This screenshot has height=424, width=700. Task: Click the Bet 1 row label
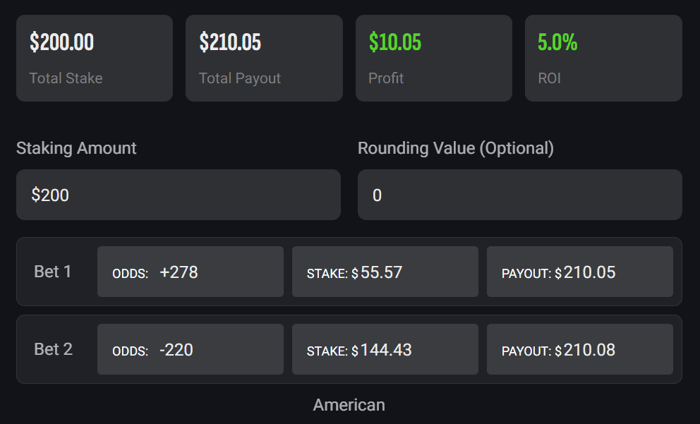pos(53,272)
